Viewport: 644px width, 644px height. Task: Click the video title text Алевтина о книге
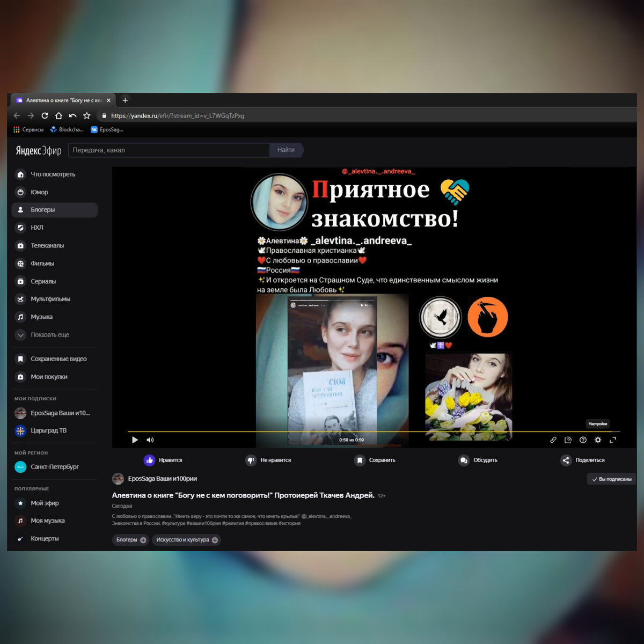coord(243,495)
